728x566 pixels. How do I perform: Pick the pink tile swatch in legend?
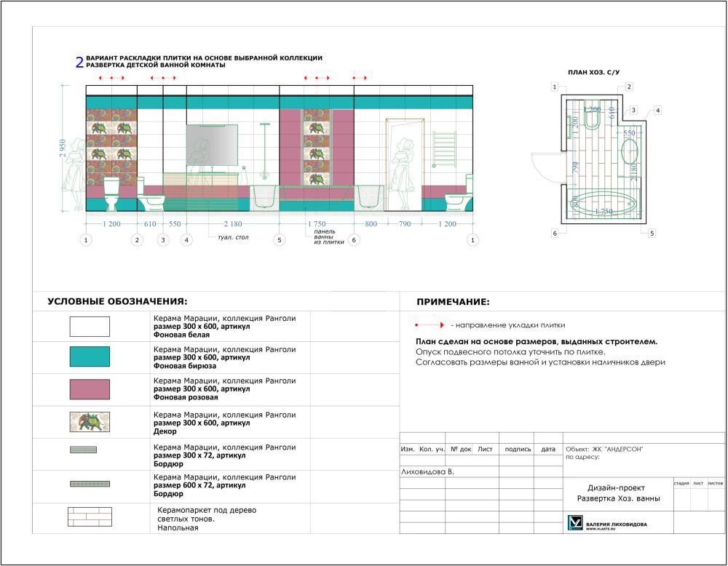(x=90, y=389)
